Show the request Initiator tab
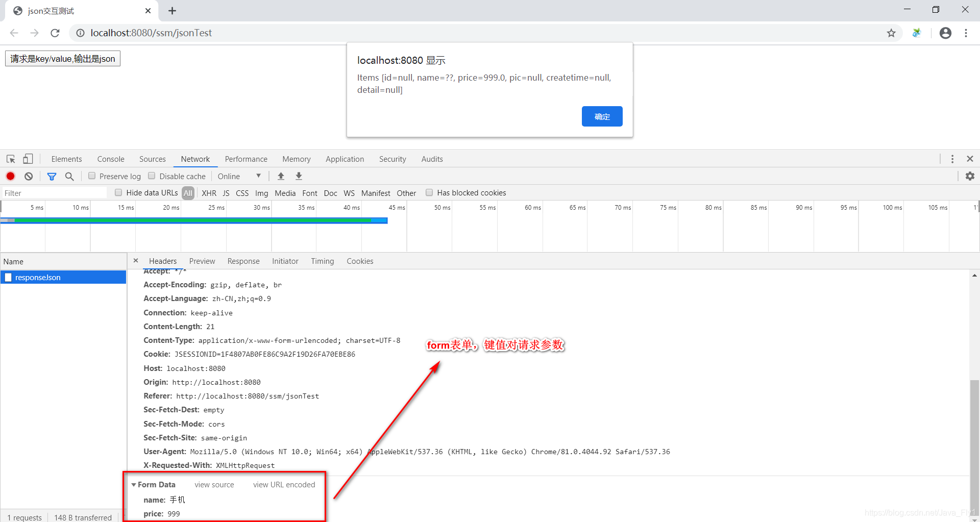 (x=285, y=261)
